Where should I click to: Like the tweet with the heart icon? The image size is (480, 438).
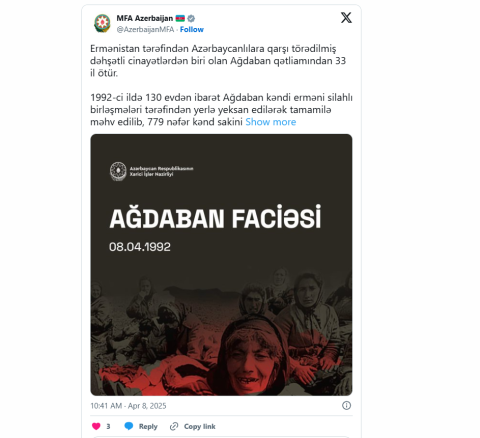[96, 426]
